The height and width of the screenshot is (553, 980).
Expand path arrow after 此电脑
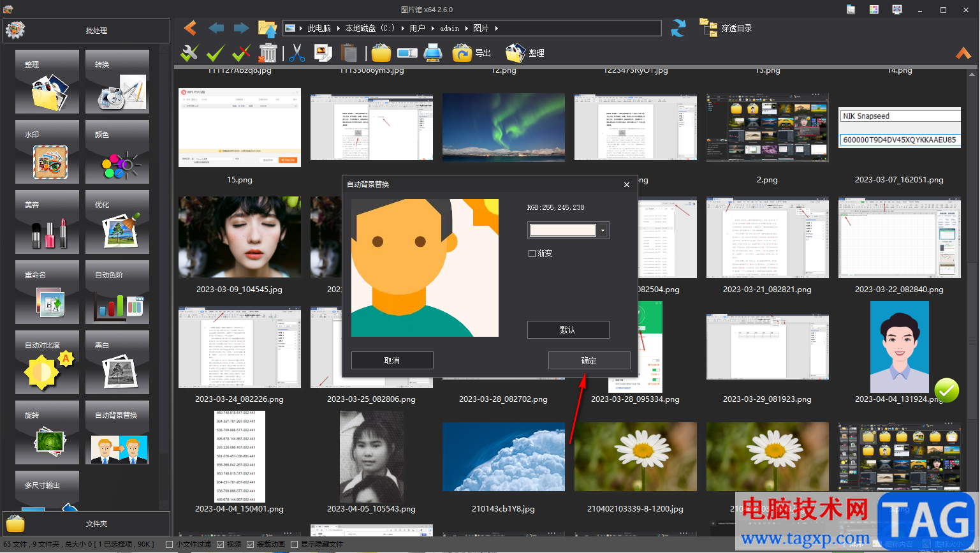point(338,28)
